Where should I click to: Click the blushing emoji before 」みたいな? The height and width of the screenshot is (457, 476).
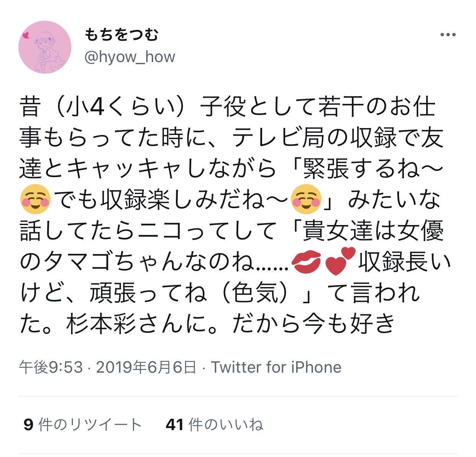[306, 199]
